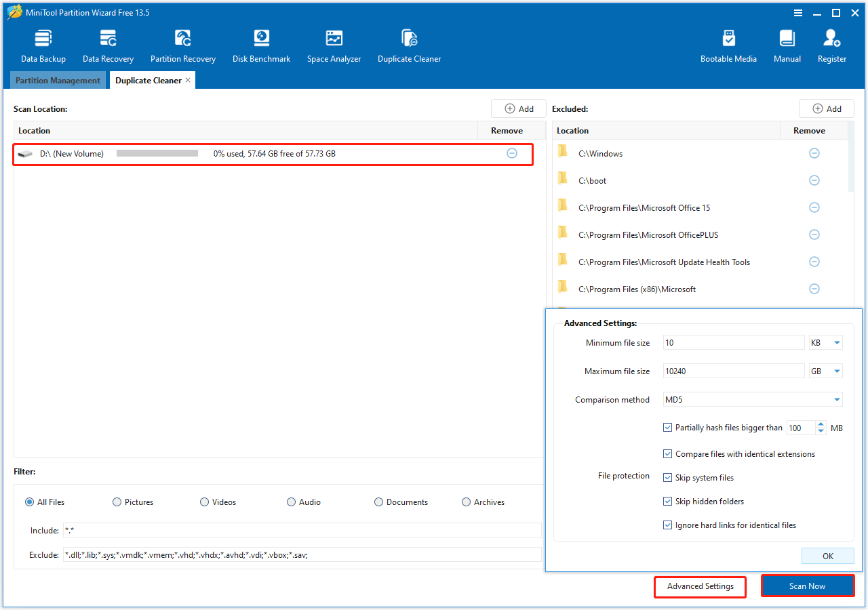The width and height of the screenshot is (868, 610).
Task: Open the Bootable Media creator
Action: (728, 44)
